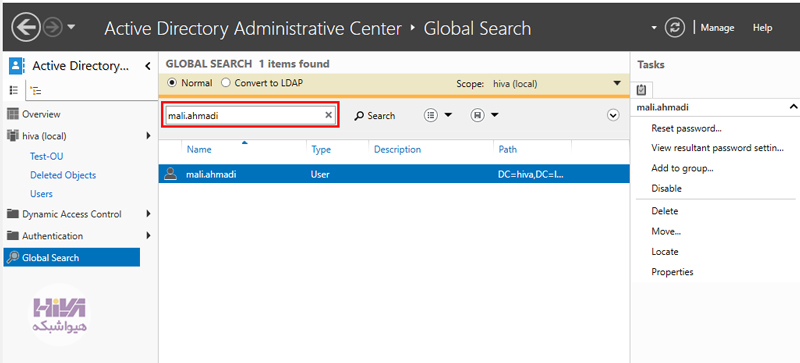Click the Tasks pane clipboard tab icon
The width and height of the screenshot is (800, 363).
pyautogui.click(x=641, y=90)
